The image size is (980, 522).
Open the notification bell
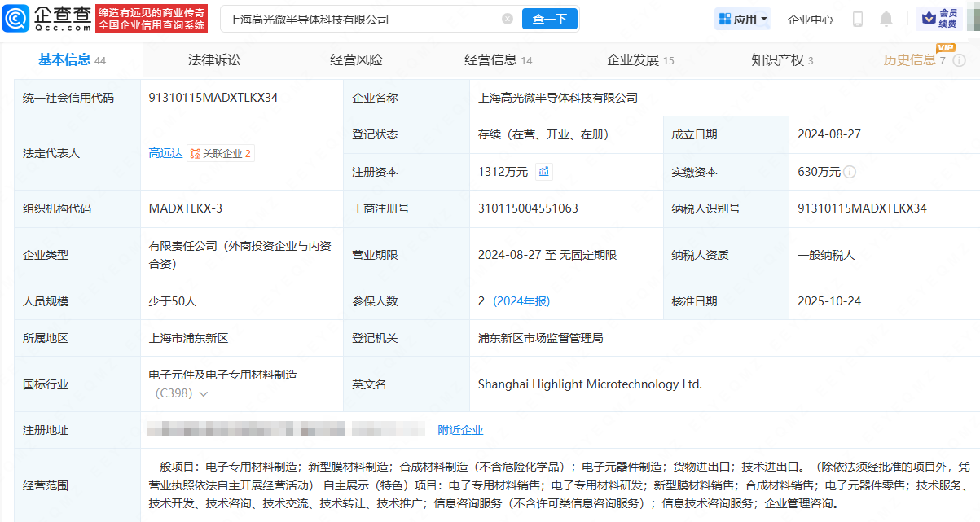click(886, 19)
